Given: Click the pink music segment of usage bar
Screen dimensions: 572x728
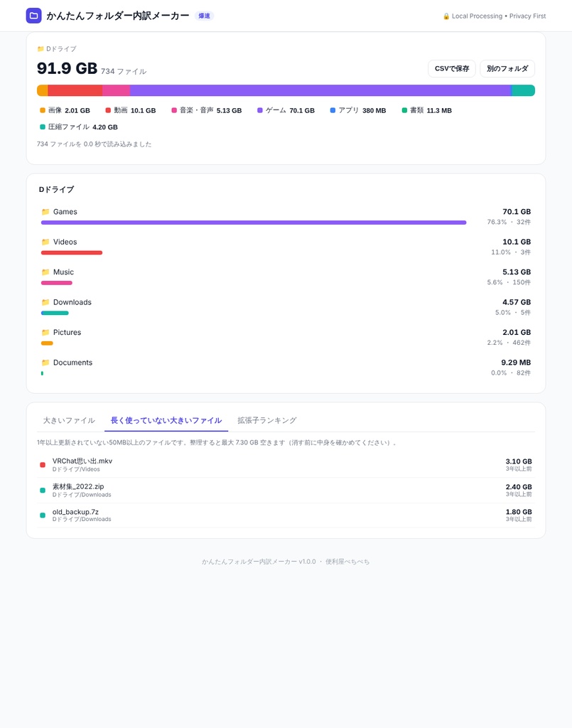Looking at the screenshot, I should [x=116, y=90].
